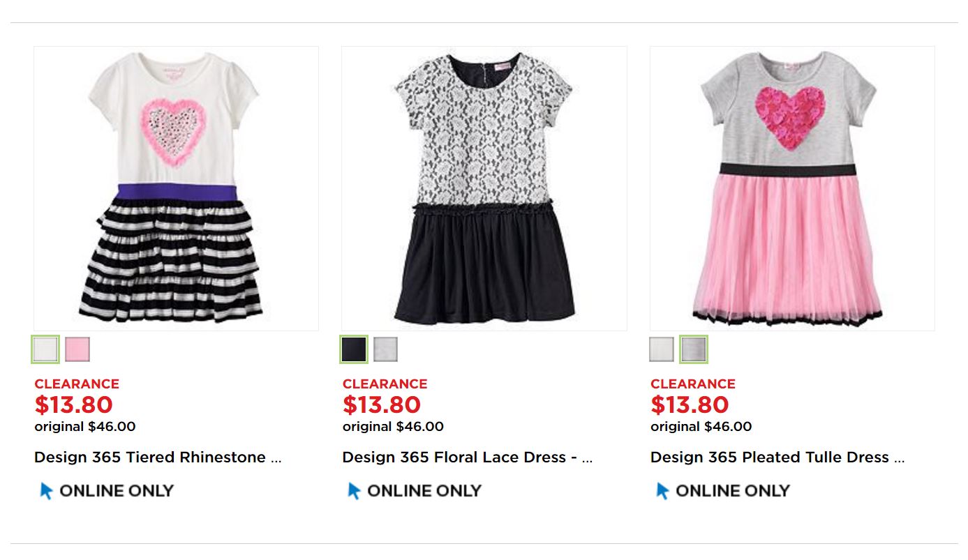Image resolution: width=968 pixels, height=560 pixels.
Task: Choose gray swatch for Floral Lace Dress
Action: pos(385,349)
